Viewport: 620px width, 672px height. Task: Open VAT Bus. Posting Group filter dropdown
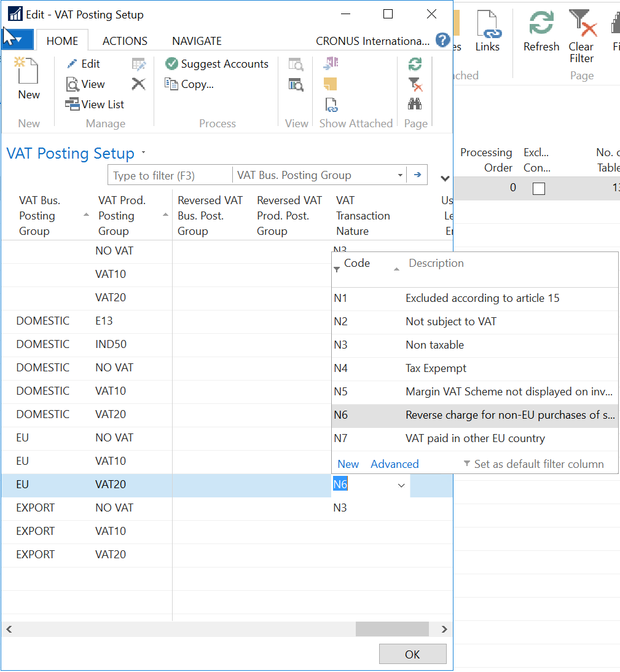pyautogui.click(x=400, y=175)
